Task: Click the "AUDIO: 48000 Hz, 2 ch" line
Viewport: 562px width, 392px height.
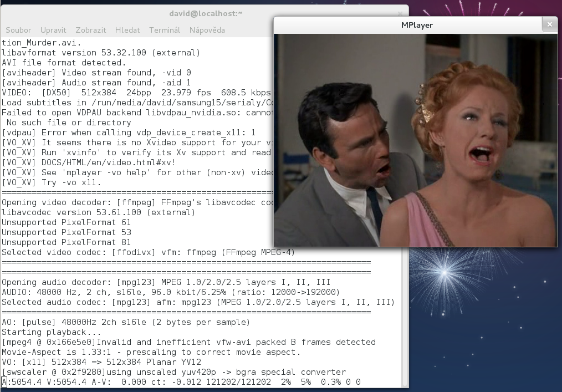Action: pyautogui.click(x=171, y=293)
